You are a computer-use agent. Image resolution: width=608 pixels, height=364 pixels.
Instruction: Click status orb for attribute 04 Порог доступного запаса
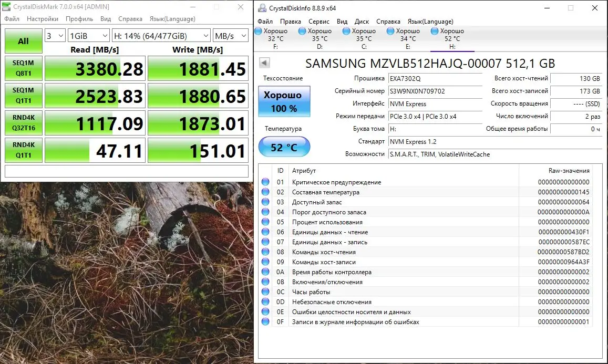265,212
